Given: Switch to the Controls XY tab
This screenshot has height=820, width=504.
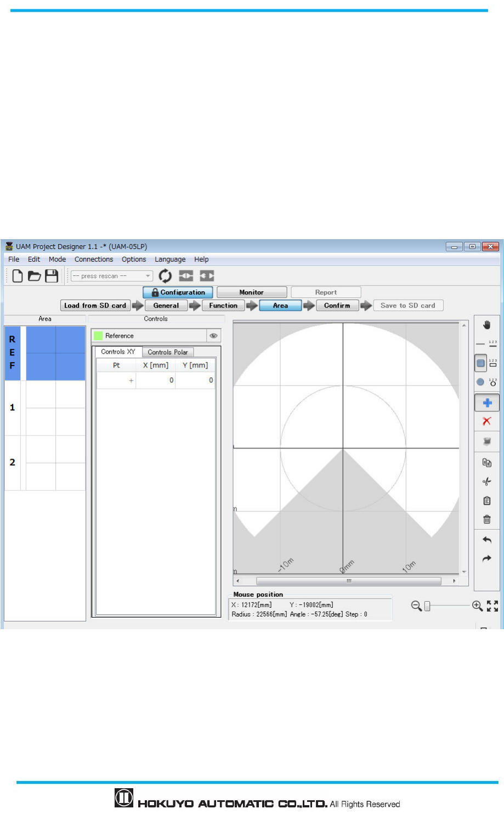Looking at the screenshot, I should (x=118, y=352).
